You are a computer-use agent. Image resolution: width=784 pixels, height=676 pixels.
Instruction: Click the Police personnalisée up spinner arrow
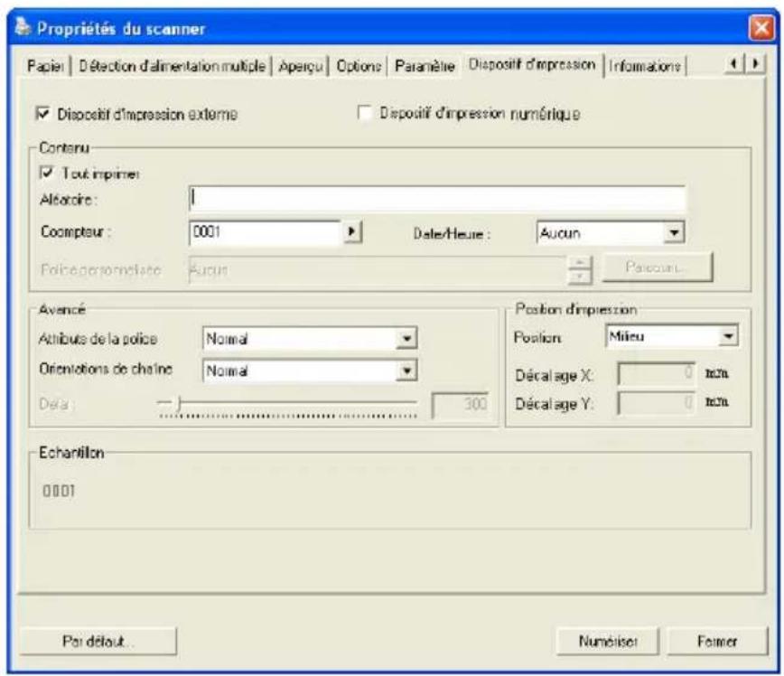click(580, 263)
